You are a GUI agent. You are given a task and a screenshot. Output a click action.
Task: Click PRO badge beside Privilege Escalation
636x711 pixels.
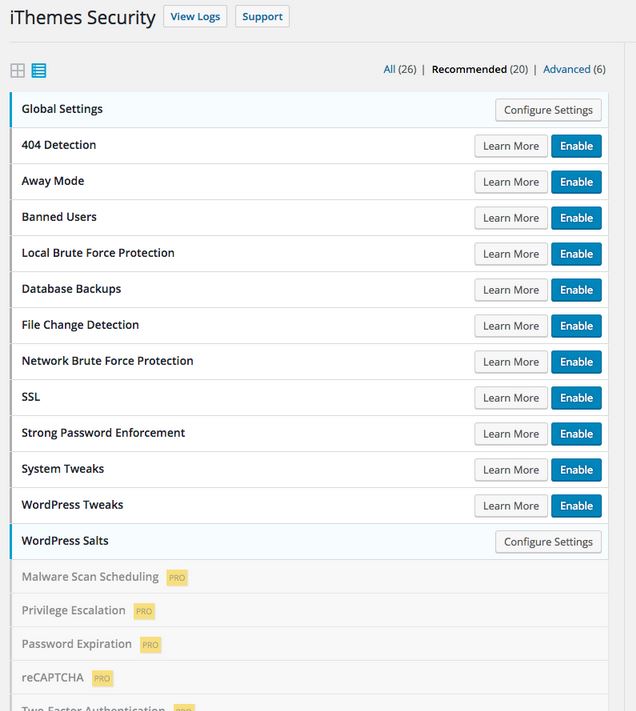tap(144, 611)
